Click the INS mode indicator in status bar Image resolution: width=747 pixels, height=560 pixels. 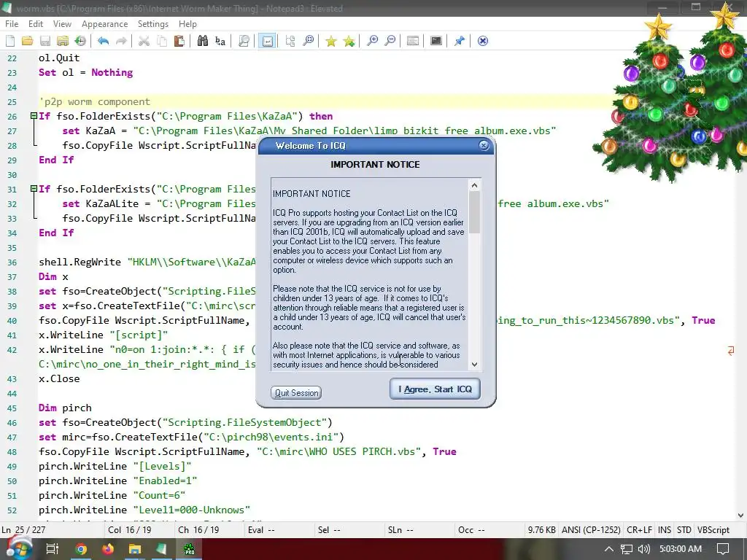(664, 530)
